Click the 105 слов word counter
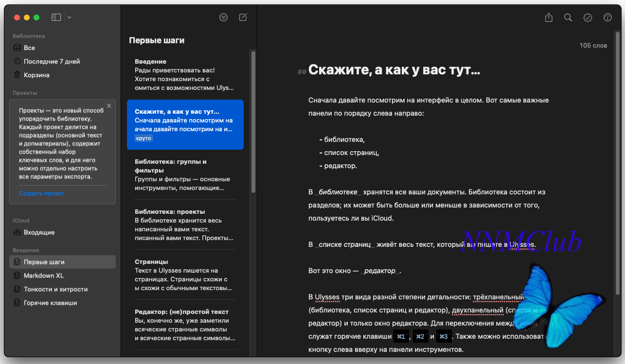This screenshot has height=364, width=625. 593,46
